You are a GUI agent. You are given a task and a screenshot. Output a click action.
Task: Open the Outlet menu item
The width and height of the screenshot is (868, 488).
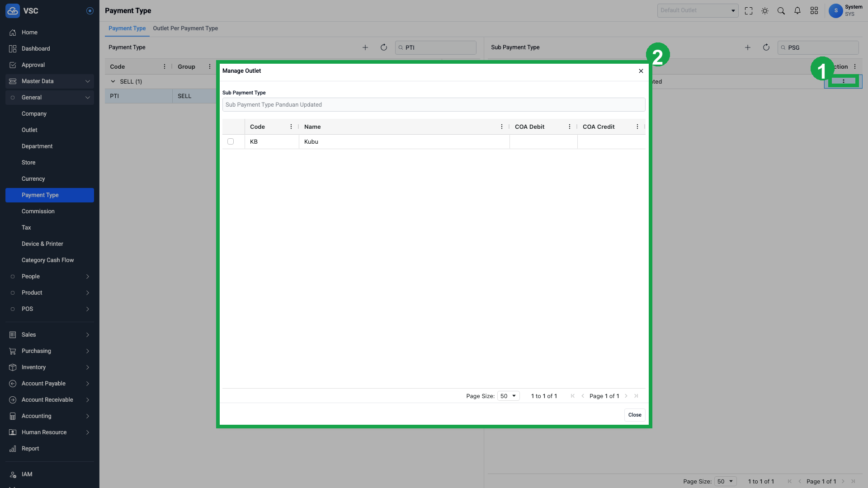[x=50, y=130]
